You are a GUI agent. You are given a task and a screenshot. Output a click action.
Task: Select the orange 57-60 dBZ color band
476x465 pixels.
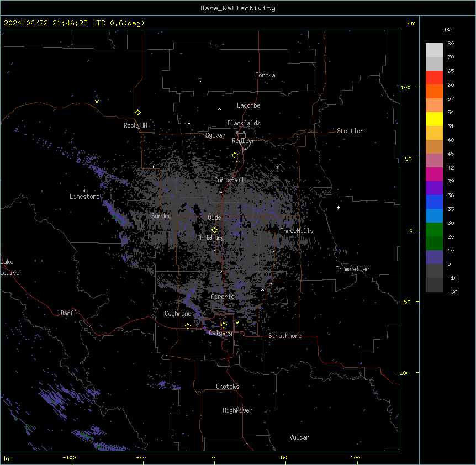point(434,91)
